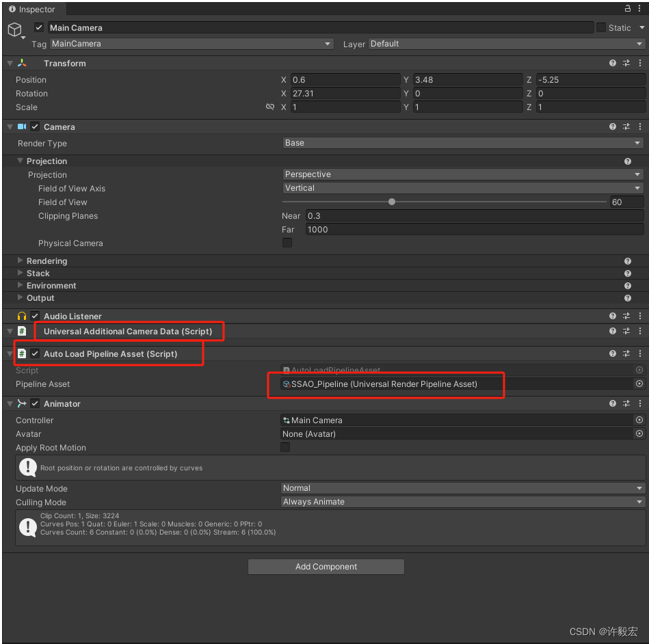
Task: Lock the Inspector with the padlock icon
Action: [x=628, y=9]
